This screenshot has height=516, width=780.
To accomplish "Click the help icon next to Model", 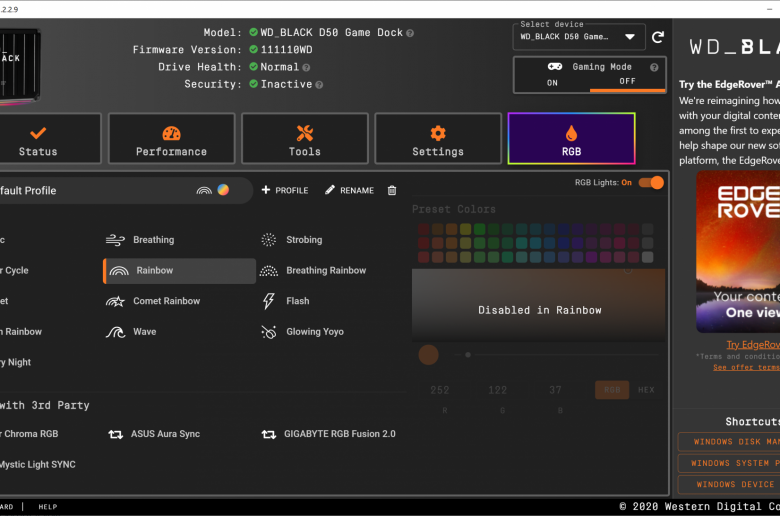I will (410, 33).
